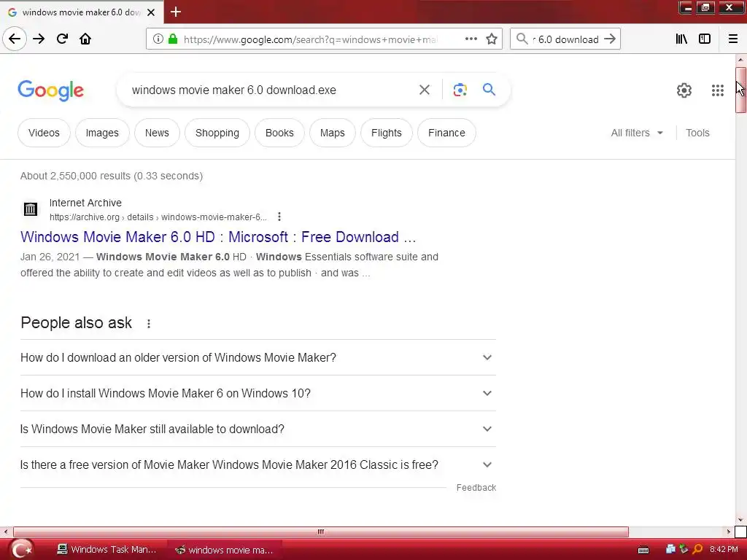This screenshot has height=560, width=747.
Task: Open the Library bookshelf icon
Action: coord(681,39)
